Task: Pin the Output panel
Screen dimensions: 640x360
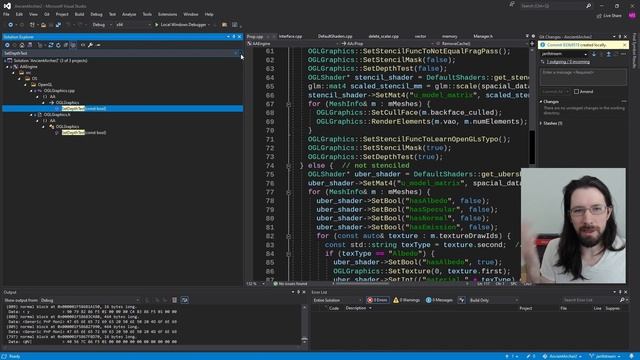Action: (x=298, y=292)
